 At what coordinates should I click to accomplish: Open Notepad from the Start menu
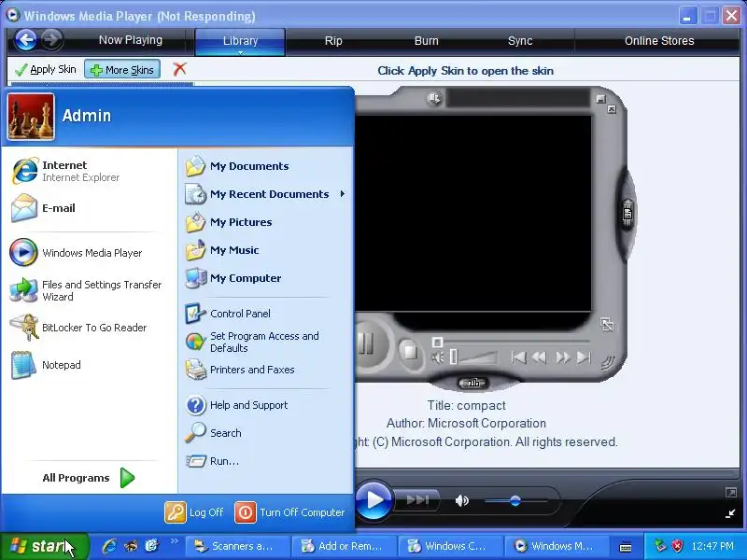coord(47,365)
